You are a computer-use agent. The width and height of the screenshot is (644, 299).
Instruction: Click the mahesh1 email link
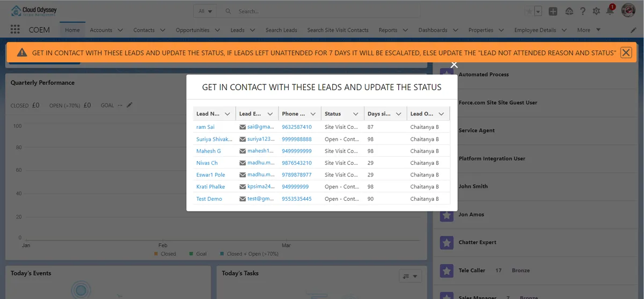tap(261, 151)
